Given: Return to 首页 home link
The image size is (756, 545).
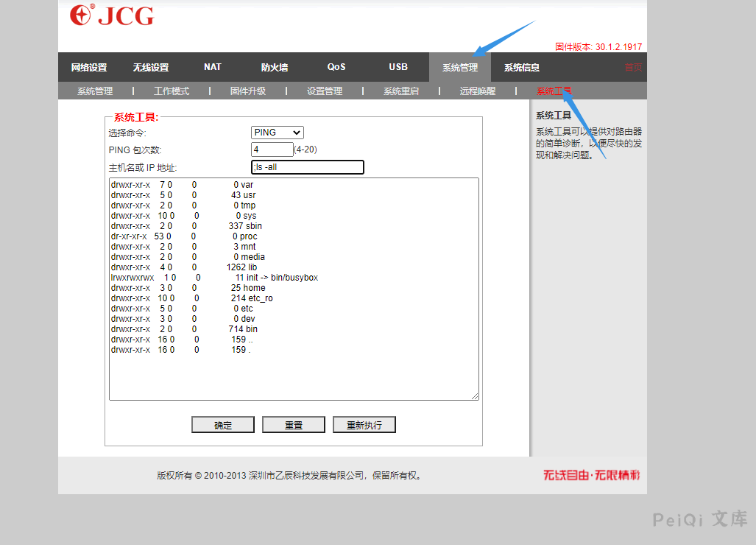Looking at the screenshot, I should click(633, 68).
